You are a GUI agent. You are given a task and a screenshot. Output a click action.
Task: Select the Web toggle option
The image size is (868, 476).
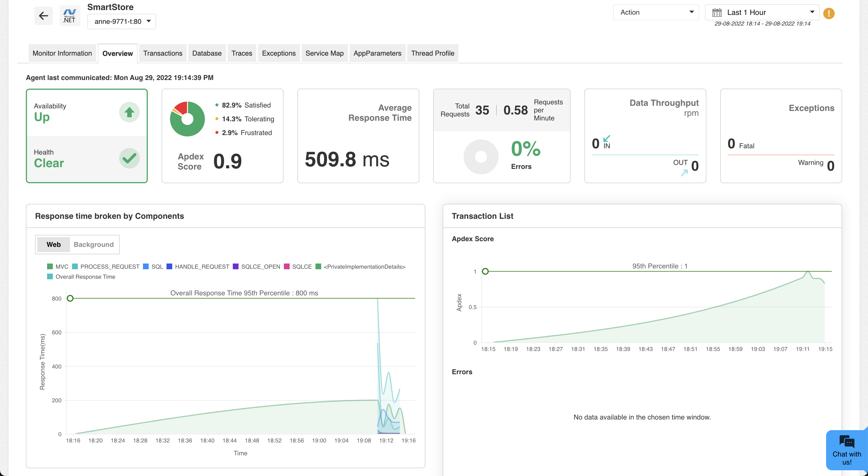[x=54, y=244]
